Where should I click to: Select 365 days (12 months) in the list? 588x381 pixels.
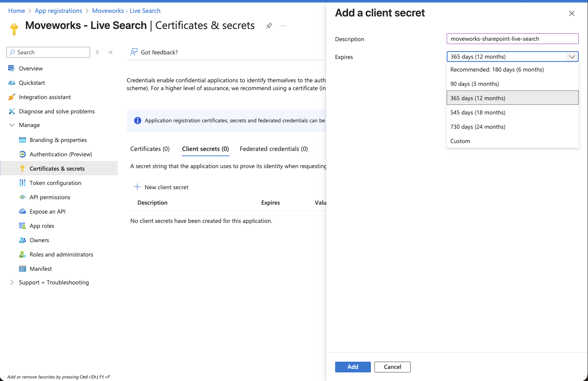point(513,98)
